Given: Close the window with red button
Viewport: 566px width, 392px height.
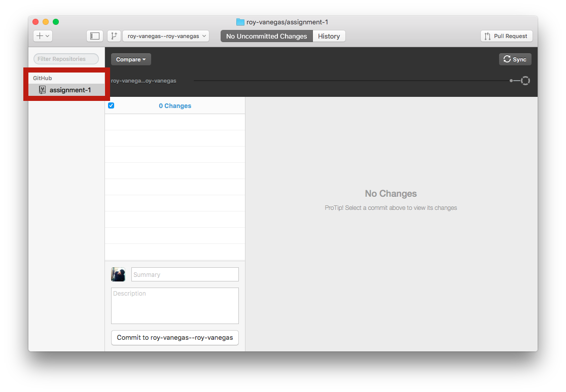Looking at the screenshot, I should coord(36,22).
